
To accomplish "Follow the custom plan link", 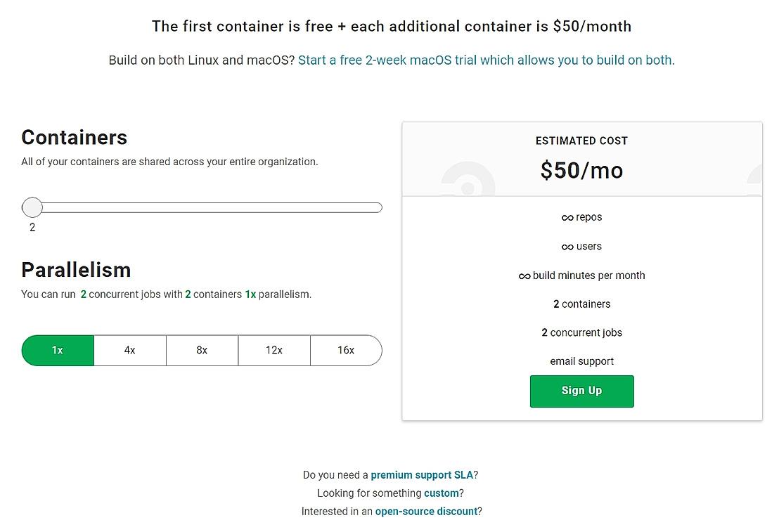I will [x=441, y=493].
